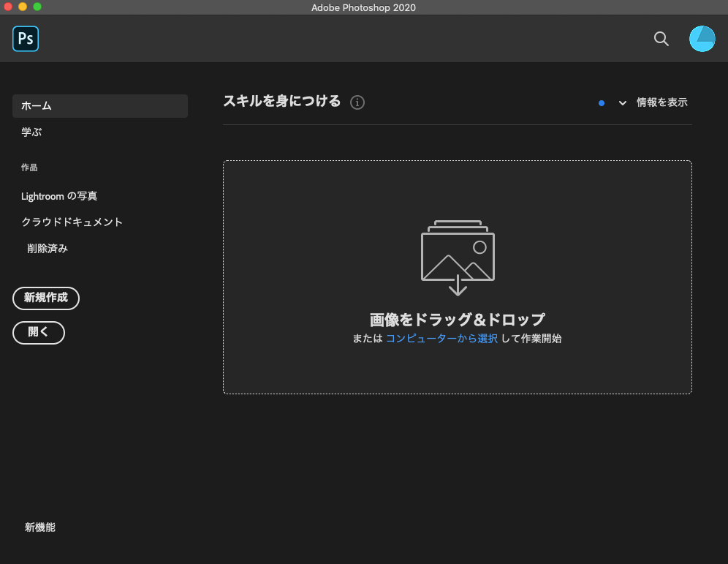Click the スキルを身につける heading
The height and width of the screenshot is (564, 728).
coord(282,101)
